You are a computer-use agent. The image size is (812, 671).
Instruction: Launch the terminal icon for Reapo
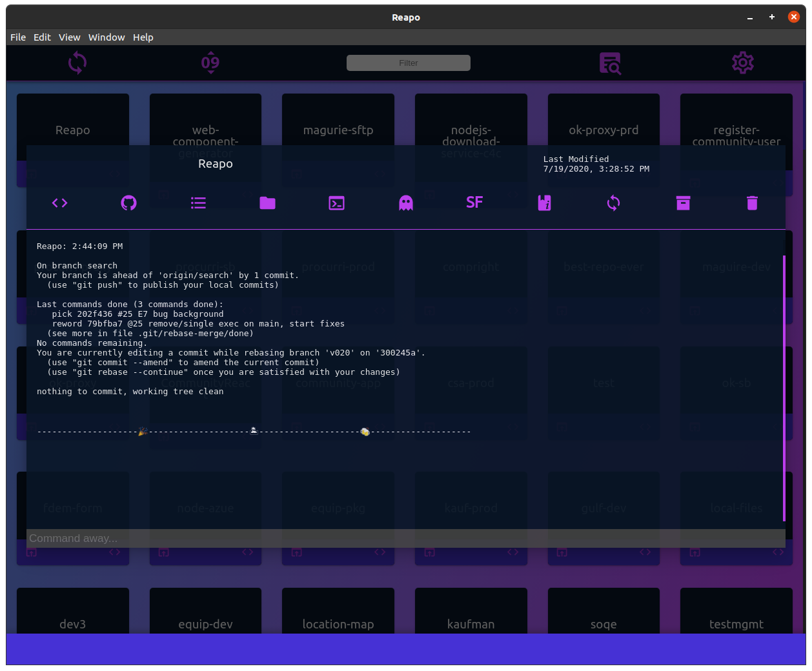(x=336, y=203)
